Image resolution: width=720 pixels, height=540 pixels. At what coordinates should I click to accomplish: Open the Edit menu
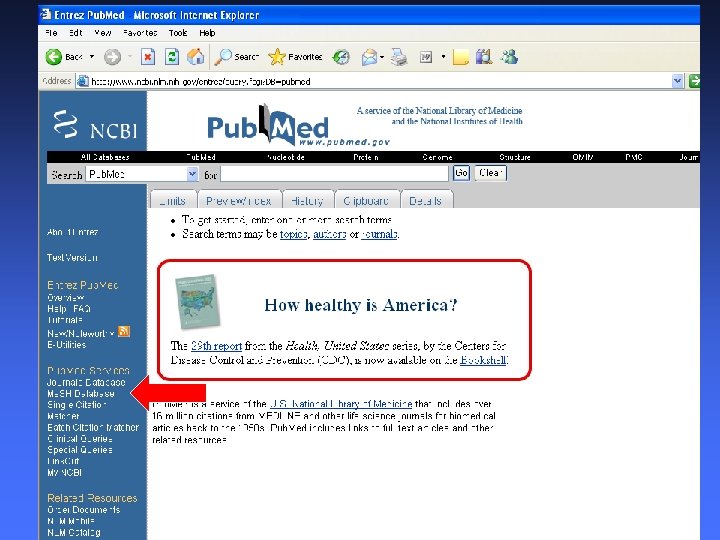tap(75, 33)
